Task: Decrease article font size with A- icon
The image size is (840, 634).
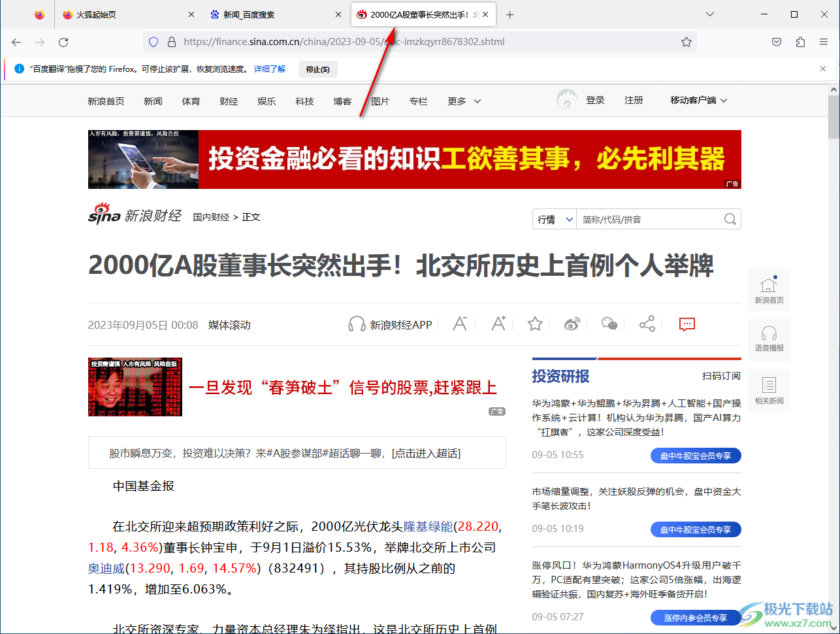Action: click(460, 324)
